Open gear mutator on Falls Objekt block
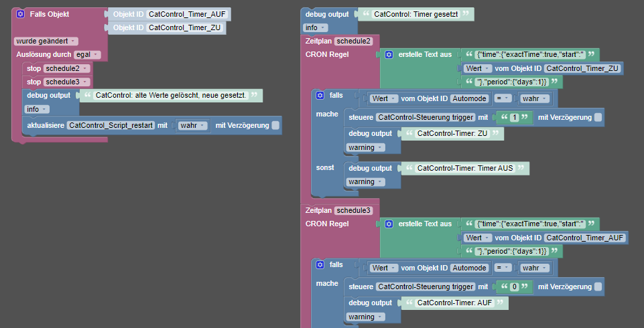Viewport: 644px width, 328px height. click(20, 14)
